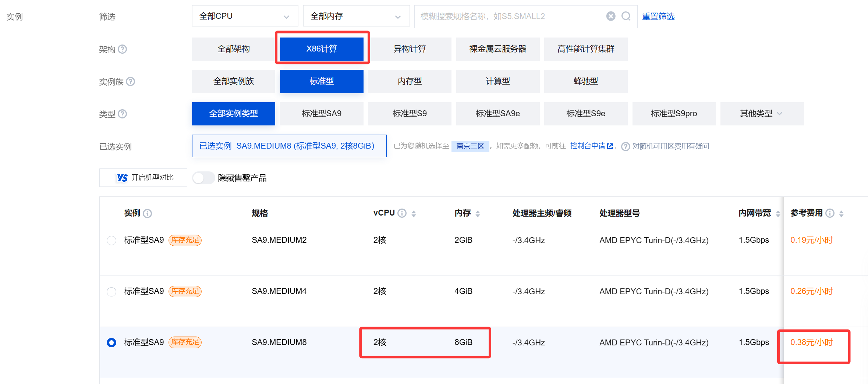The height and width of the screenshot is (384, 868).
Task: Expand the 其他类型 dropdown
Action: pyautogui.click(x=762, y=114)
